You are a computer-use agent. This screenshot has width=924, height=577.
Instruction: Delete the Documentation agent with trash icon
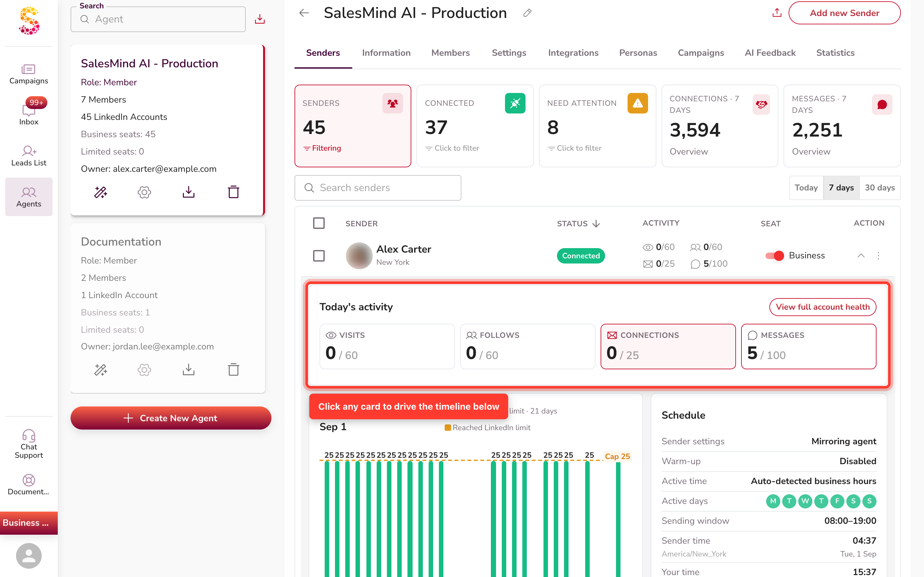pos(233,369)
